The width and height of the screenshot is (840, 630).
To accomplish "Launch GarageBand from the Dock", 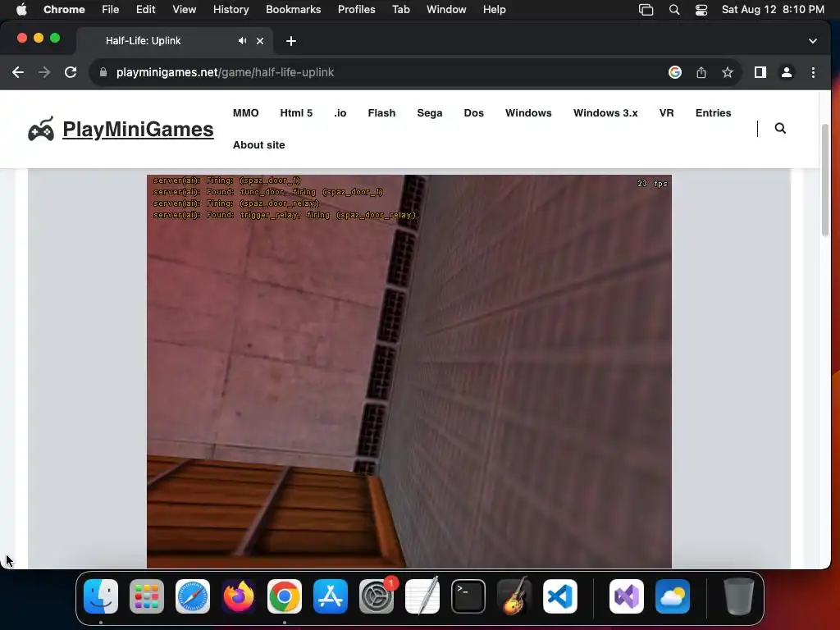I will pyautogui.click(x=514, y=596).
